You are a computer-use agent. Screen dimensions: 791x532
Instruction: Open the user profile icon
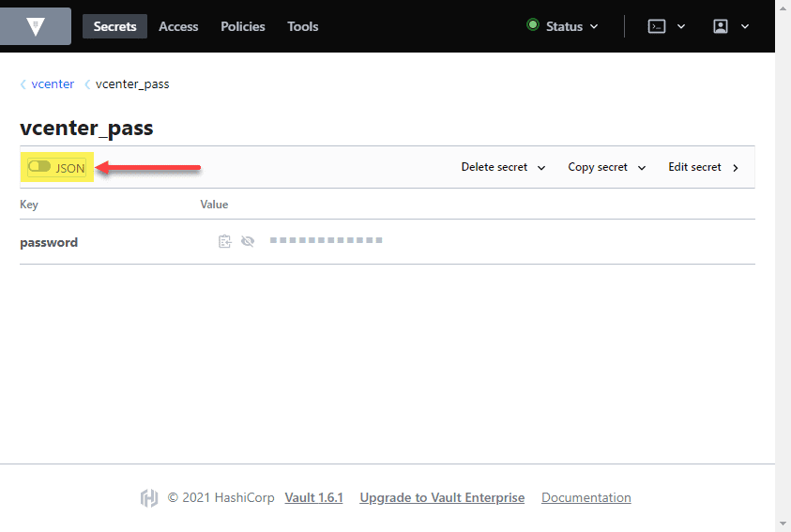[721, 26]
